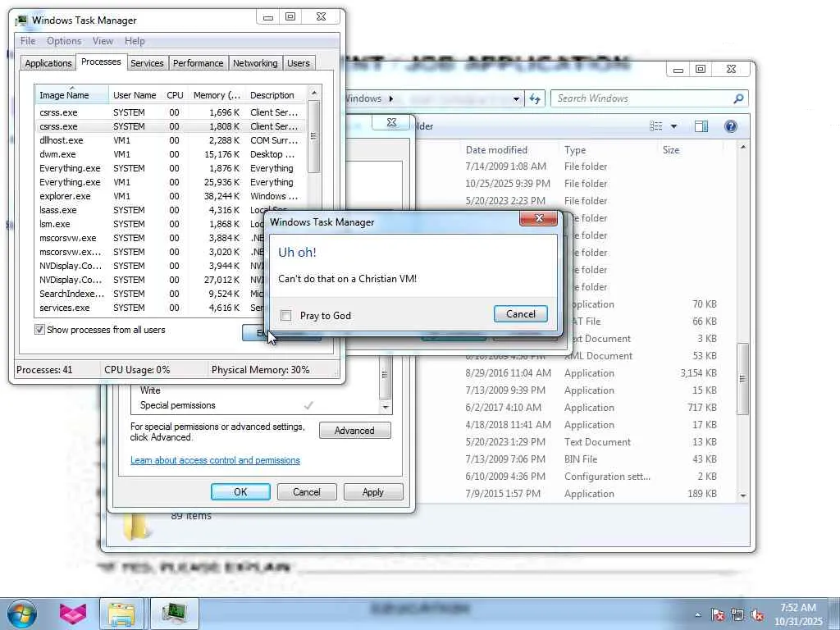This screenshot has height=630, width=840.
Task: Tick the Pray to God checkbox
Action: pos(286,316)
